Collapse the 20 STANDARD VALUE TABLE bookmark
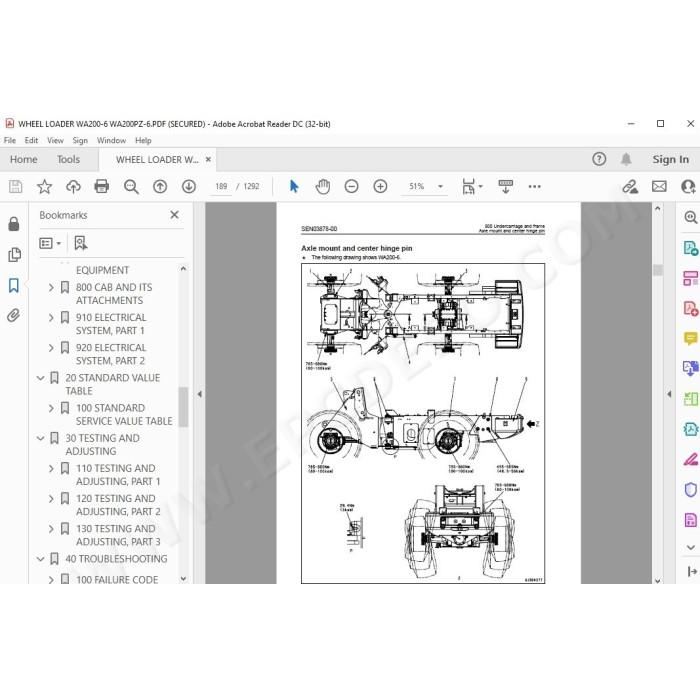The height and width of the screenshot is (700, 700). tap(40, 378)
